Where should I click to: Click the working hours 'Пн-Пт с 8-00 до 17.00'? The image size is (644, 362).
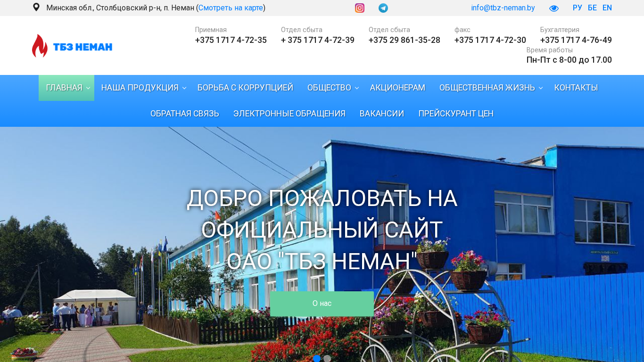tap(569, 60)
